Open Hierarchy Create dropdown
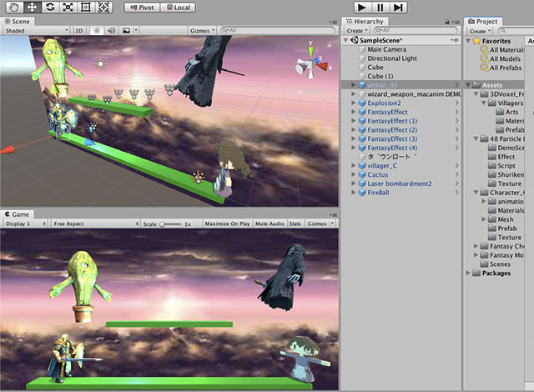Viewport: 534px width, 392px height. coord(357,31)
